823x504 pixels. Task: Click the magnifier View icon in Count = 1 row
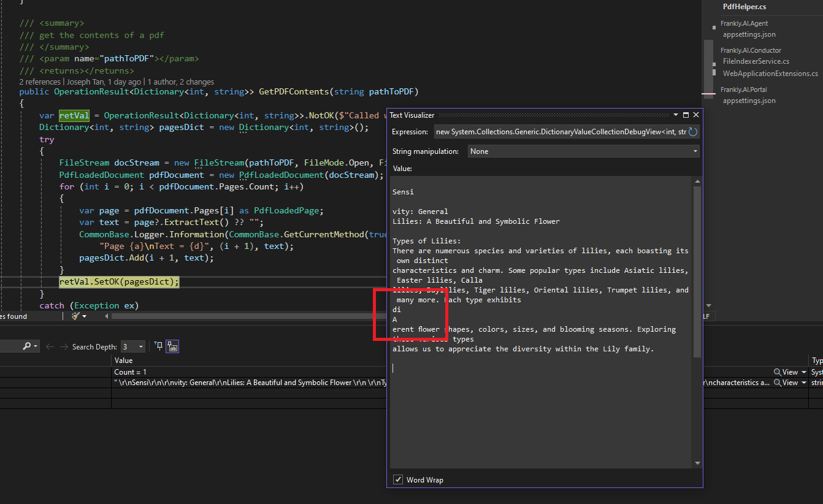778,372
